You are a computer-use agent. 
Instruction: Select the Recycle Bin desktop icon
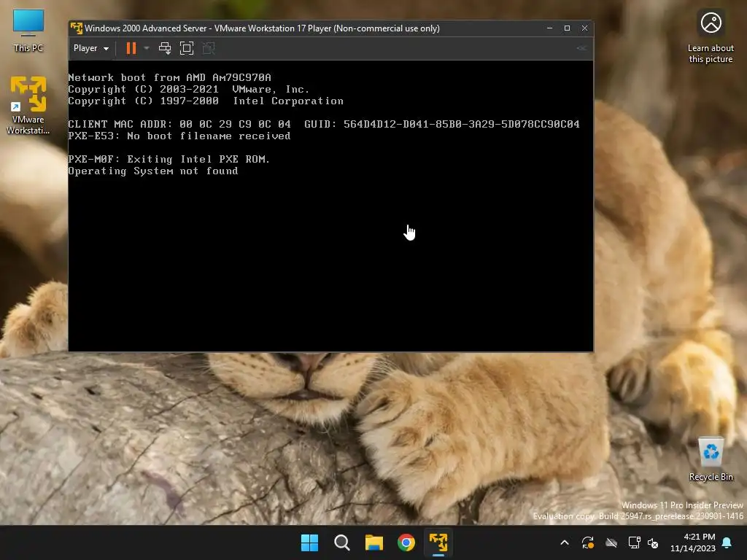(x=711, y=459)
